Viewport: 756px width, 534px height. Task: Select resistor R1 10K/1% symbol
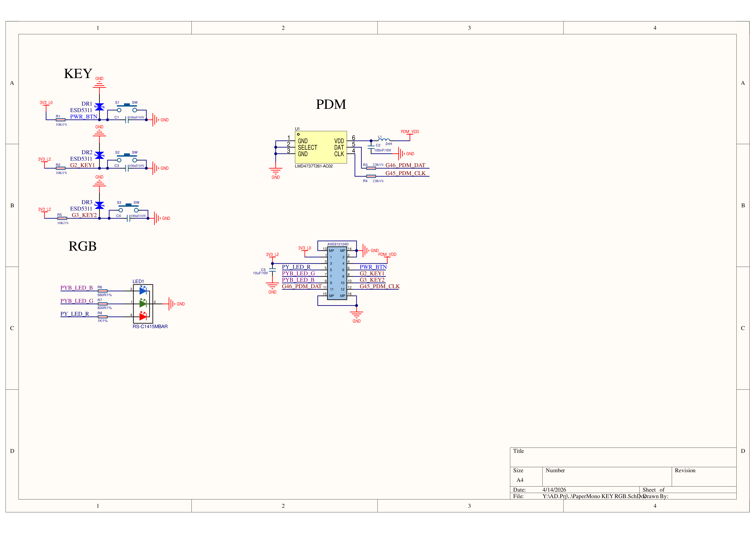point(61,120)
